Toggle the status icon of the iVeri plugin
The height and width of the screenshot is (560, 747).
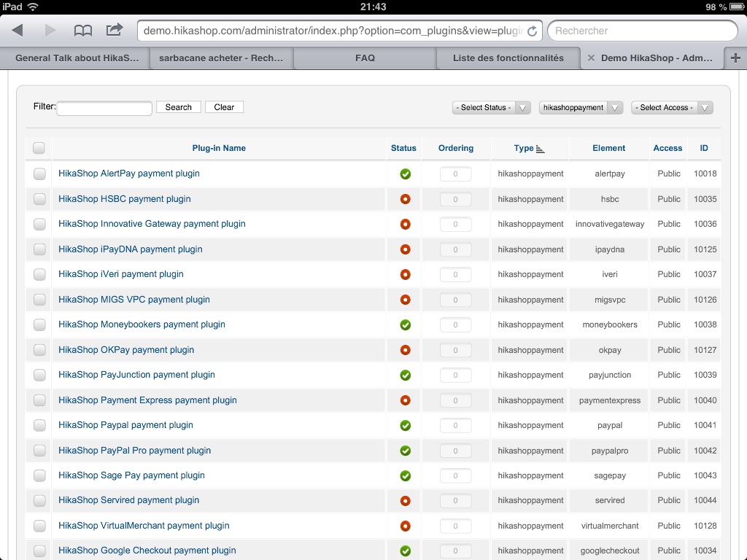point(405,274)
